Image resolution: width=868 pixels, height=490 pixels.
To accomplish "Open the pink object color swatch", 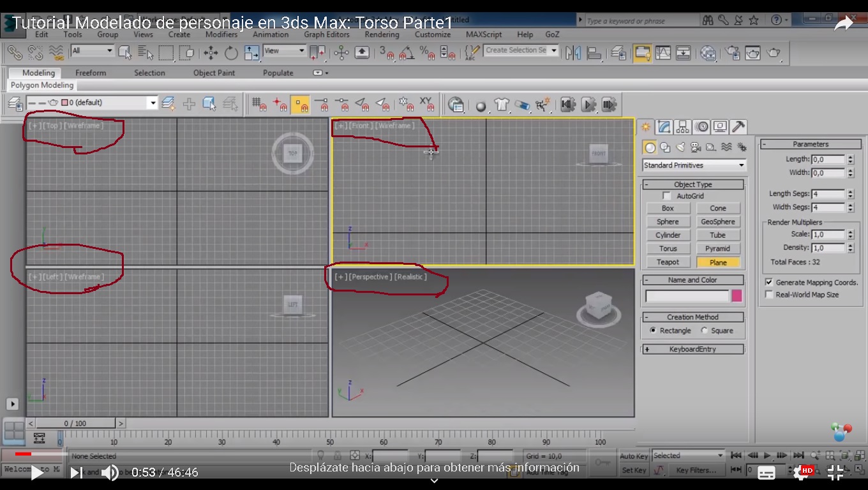I will [x=737, y=296].
